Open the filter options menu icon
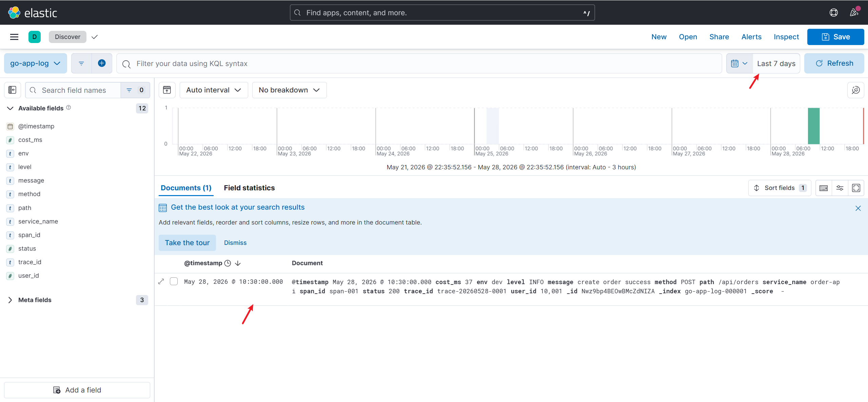868x402 pixels. [x=81, y=63]
